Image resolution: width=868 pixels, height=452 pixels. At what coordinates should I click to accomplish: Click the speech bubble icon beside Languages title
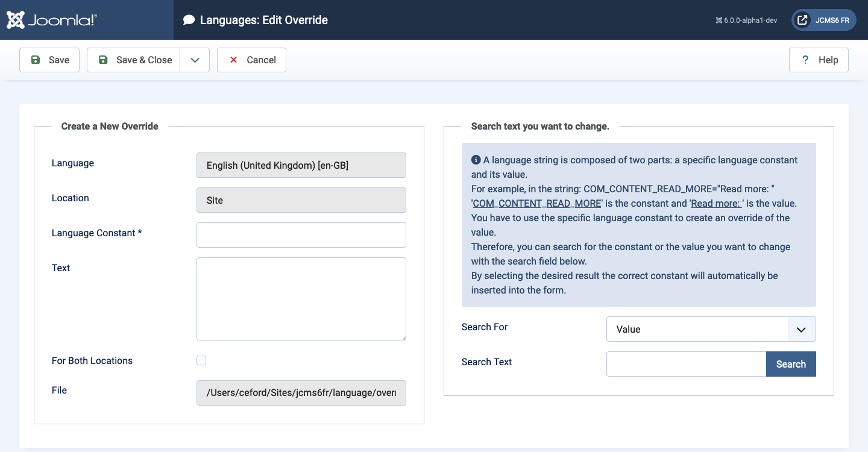coord(189,20)
